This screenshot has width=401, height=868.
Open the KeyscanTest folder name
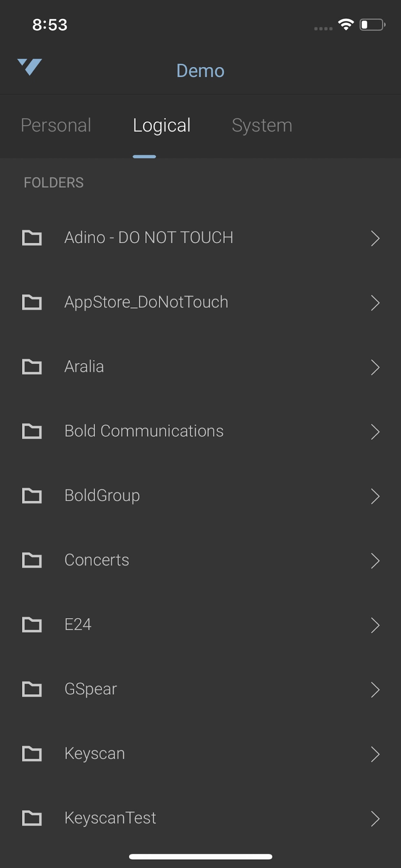coord(110,818)
